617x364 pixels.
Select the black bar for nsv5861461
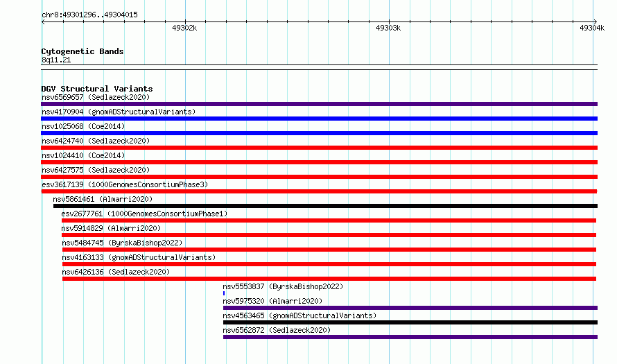click(x=325, y=206)
